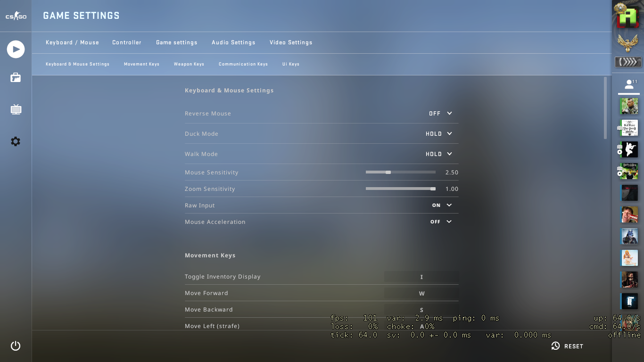Image resolution: width=644 pixels, height=362 pixels.
Task: Jump to Keyboard & Mouse Settings sub-tab
Action: [77, 64]
